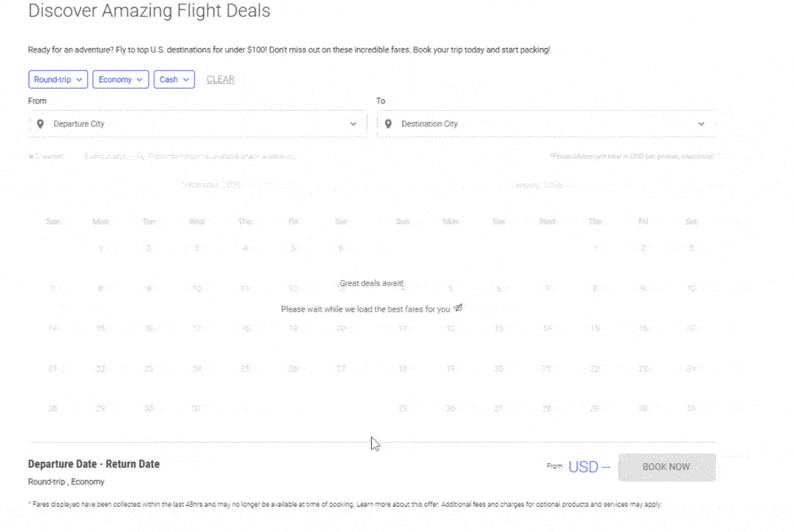
Task: Expand the Departure City selector chevron
Action: pyautogui.click(x=353, y=123)
